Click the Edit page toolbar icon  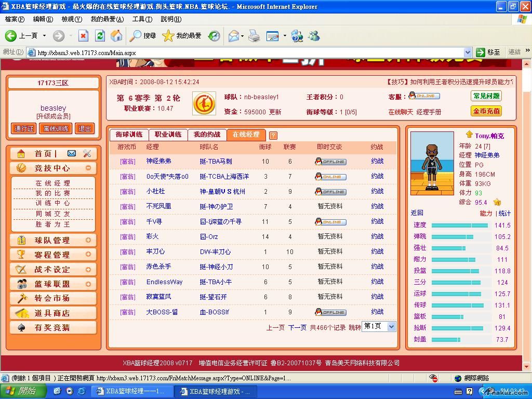click(272, 36)
